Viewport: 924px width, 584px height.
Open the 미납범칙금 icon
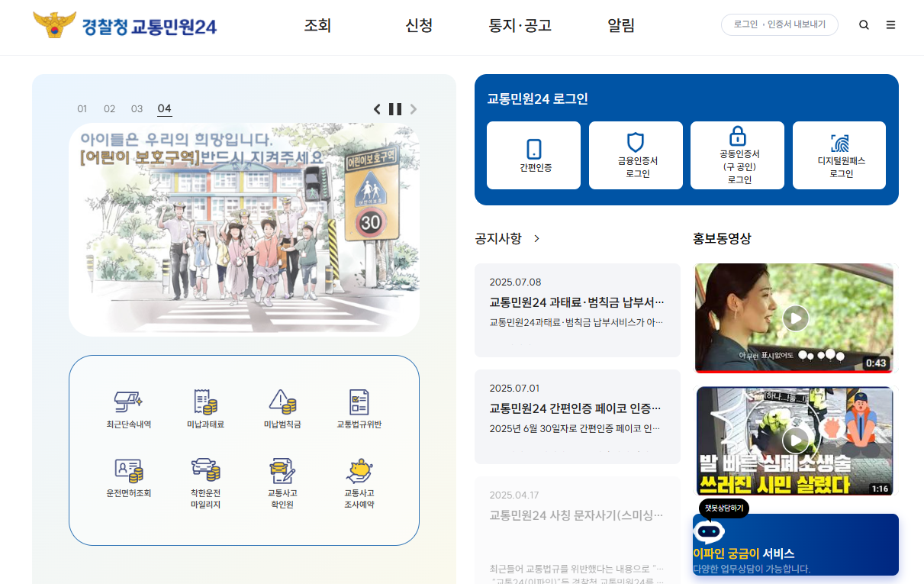point(282,410)
